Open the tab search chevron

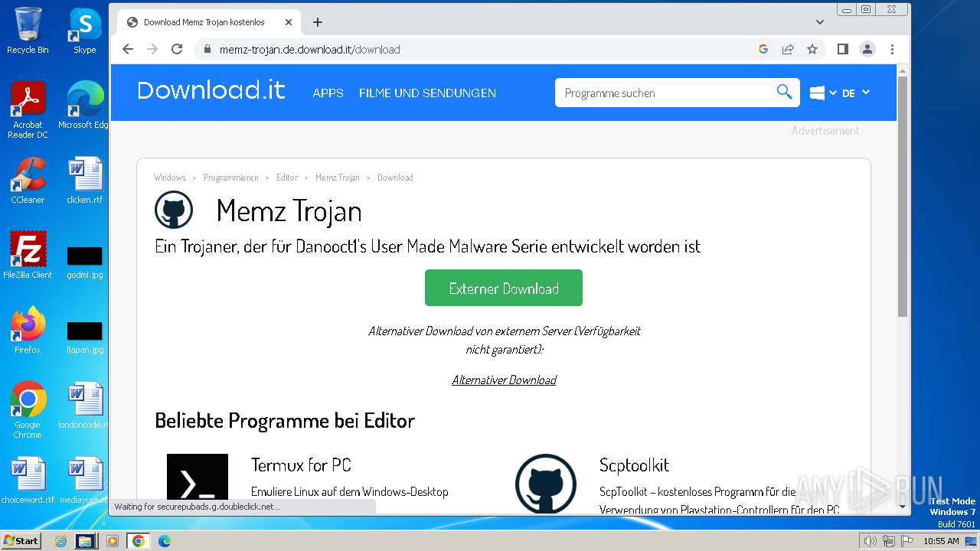tap(820, 22)
